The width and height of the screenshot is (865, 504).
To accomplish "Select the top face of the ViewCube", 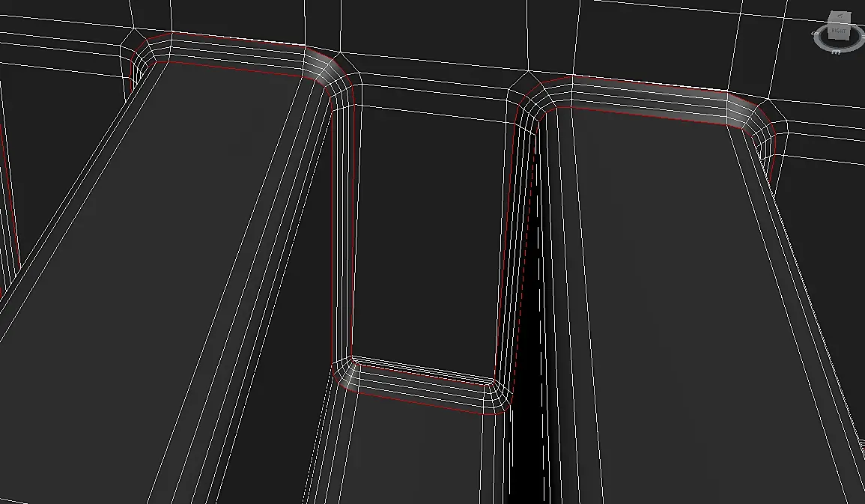I will pos(840,16).
